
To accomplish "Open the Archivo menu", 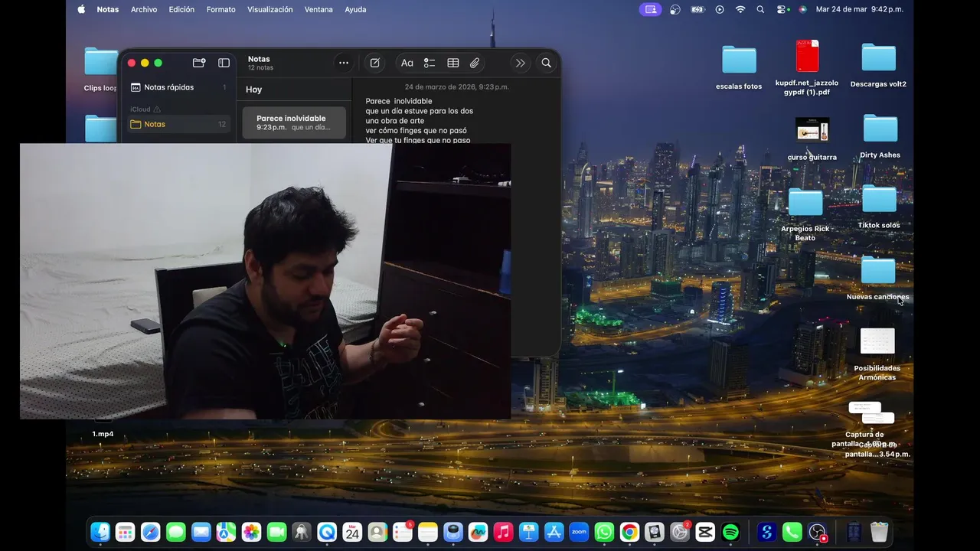I will coord(144,9).
